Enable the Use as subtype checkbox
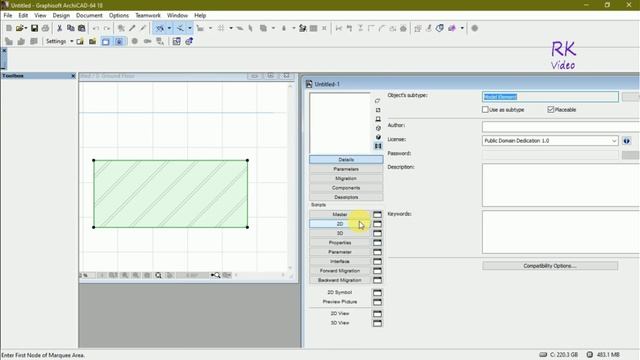This screenshot has height=360, width=640. click(x=485, y=109)
